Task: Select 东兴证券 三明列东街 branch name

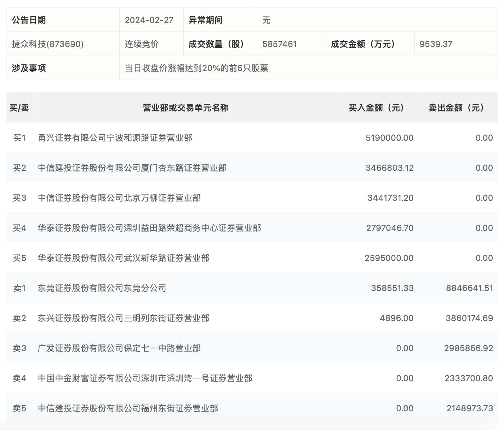Action: (124, 318)
